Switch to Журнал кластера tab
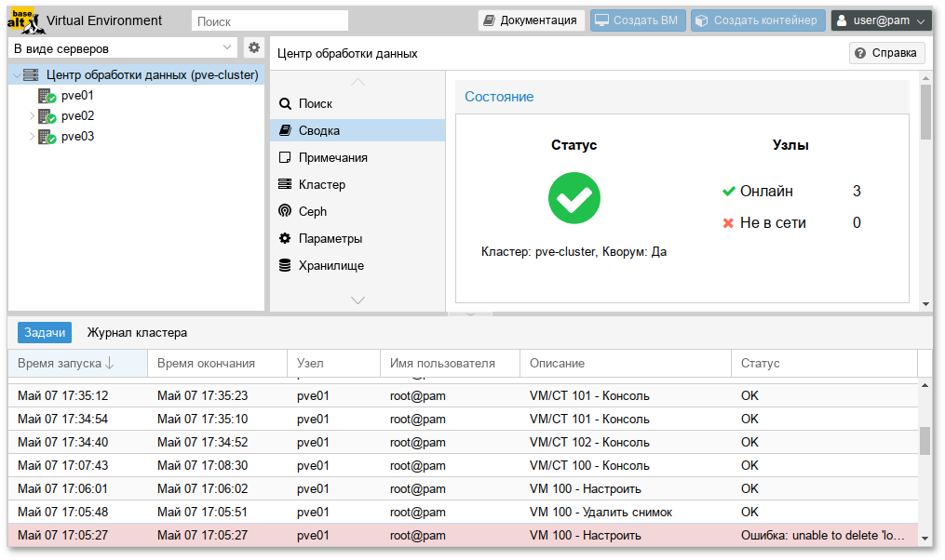The height and width of the screenshot is (560, 945). click(137, 332)
